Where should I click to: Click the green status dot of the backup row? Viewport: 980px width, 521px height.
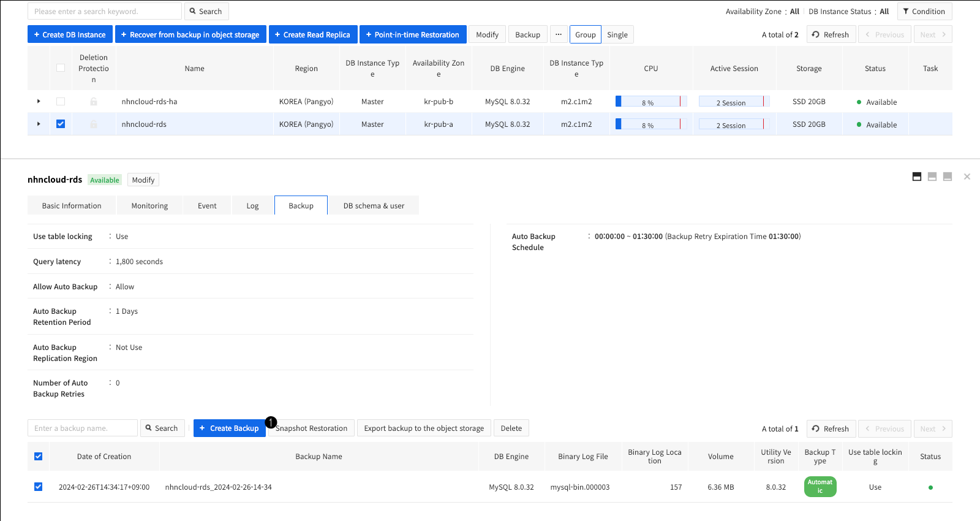(x=930, y=488)
